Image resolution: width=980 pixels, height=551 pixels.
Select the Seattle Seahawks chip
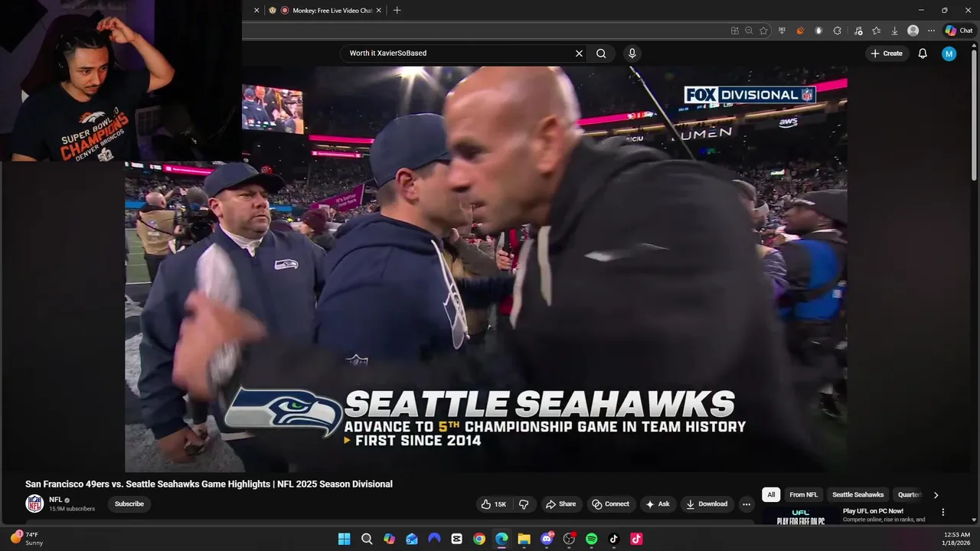coord(857,494)
